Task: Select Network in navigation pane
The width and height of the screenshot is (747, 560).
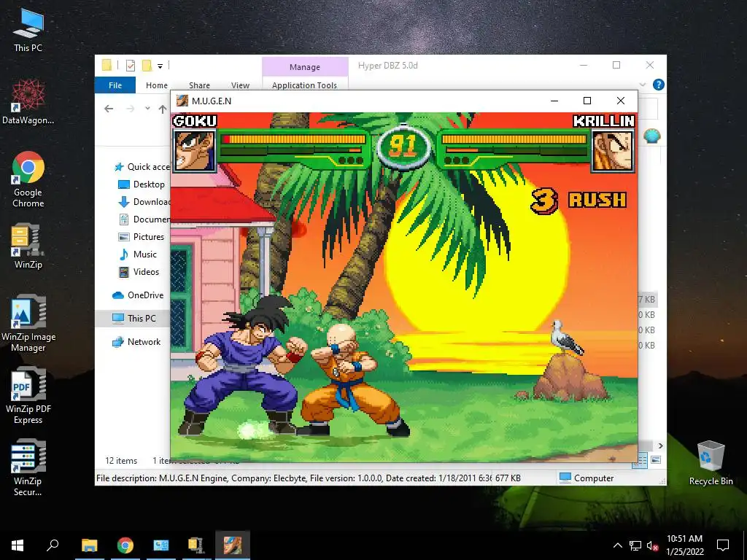Action: [x=136, y=341]
